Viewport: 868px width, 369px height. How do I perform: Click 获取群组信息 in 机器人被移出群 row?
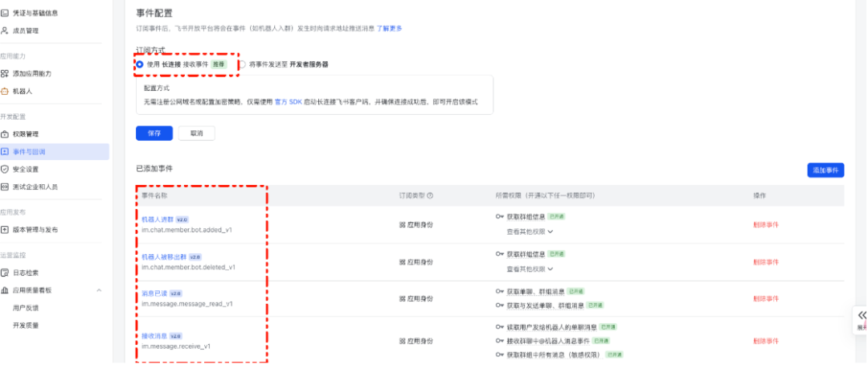point(526,254)
